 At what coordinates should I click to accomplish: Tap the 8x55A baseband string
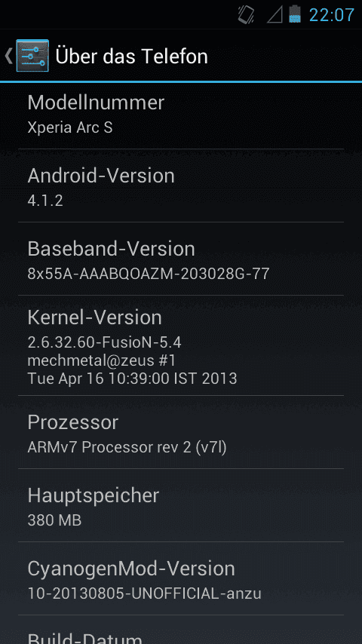coord(149,274)
